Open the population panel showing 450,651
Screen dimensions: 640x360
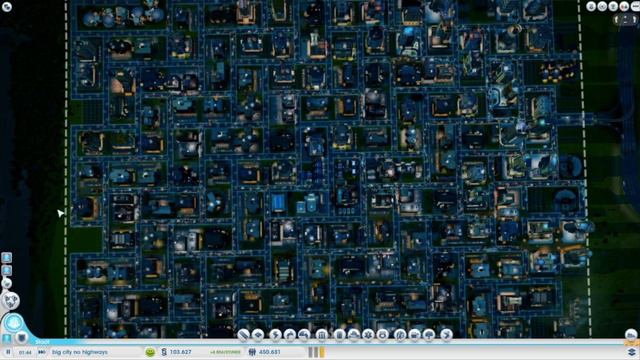(264, 352)
